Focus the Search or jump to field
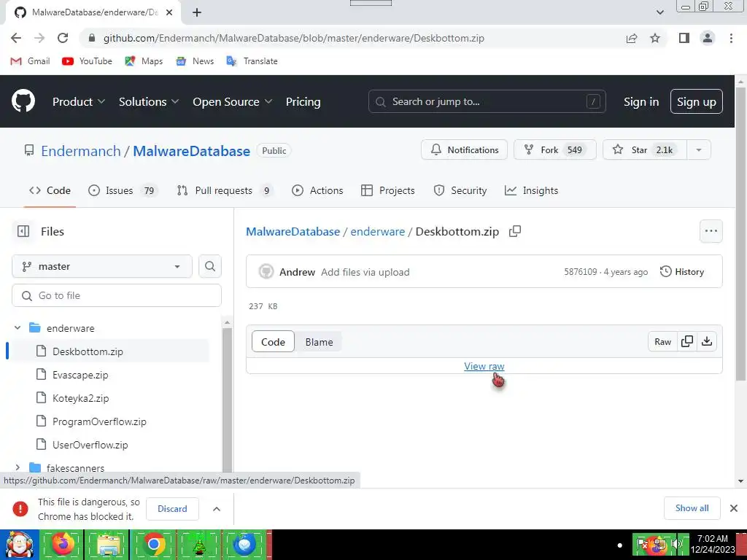Screen dimensions: 747x560 click(x=487, y=101)
